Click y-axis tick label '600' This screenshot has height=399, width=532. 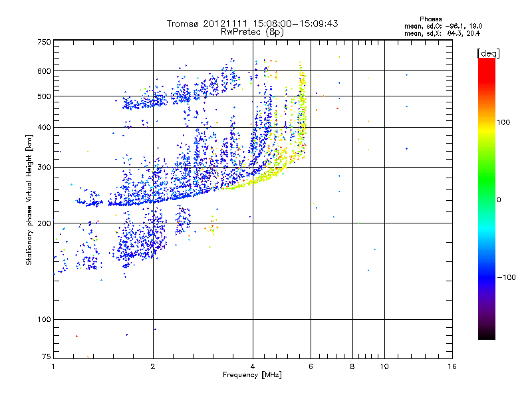point(44,71)
